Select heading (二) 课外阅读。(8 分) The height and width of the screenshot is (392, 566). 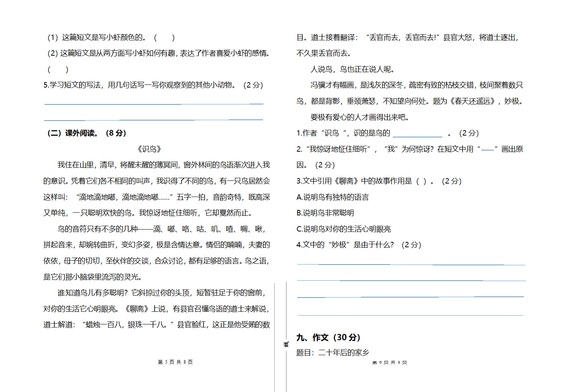click(87, 133)
